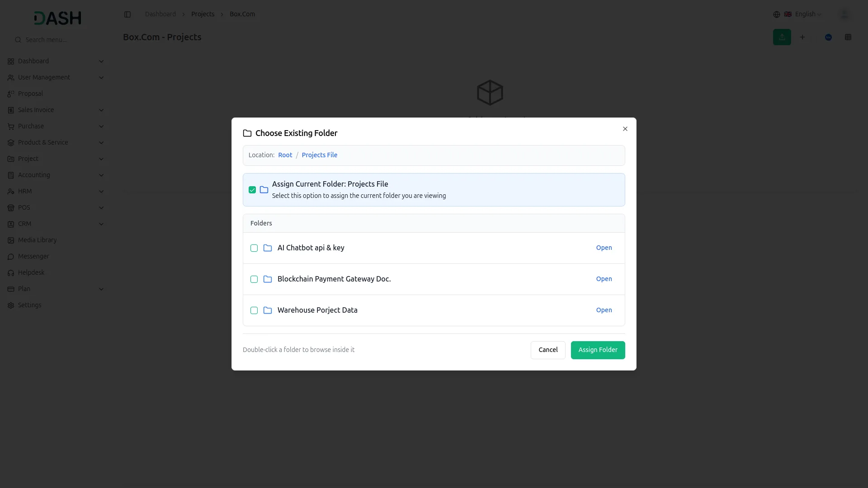The image size is (868, 488).
Task: Click the upload icon in top toolbar
Action: click(782, 37)
